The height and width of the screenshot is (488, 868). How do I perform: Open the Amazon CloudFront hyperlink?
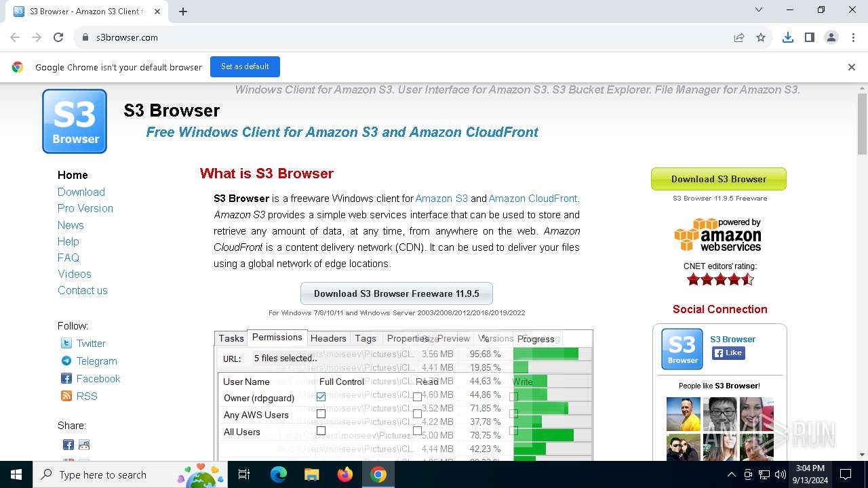tap(533, 199)
